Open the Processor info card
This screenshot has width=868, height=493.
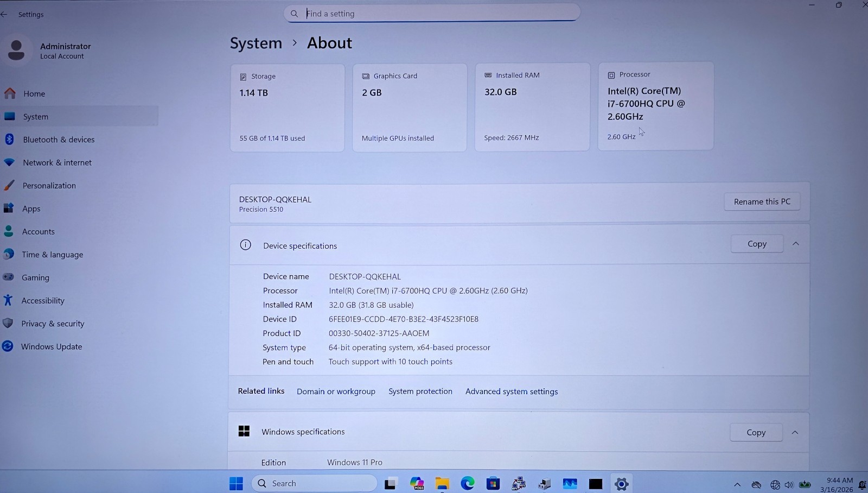tap(656, 106)
